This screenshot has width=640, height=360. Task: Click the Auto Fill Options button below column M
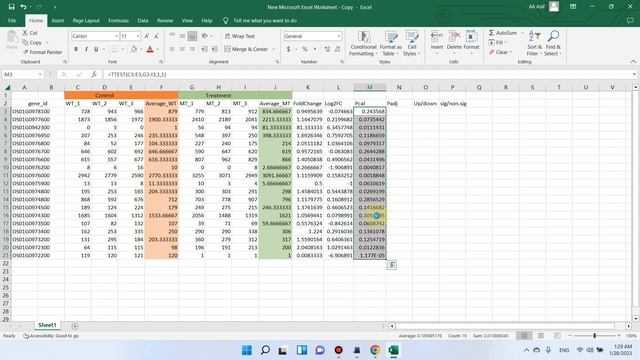(x=392, y=265)
